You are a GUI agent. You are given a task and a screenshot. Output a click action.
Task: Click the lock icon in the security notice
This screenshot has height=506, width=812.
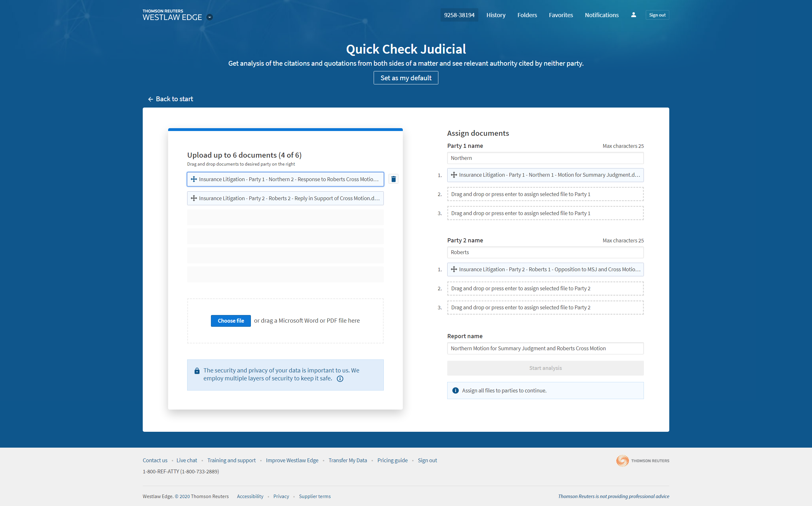(x=197, y=371)
